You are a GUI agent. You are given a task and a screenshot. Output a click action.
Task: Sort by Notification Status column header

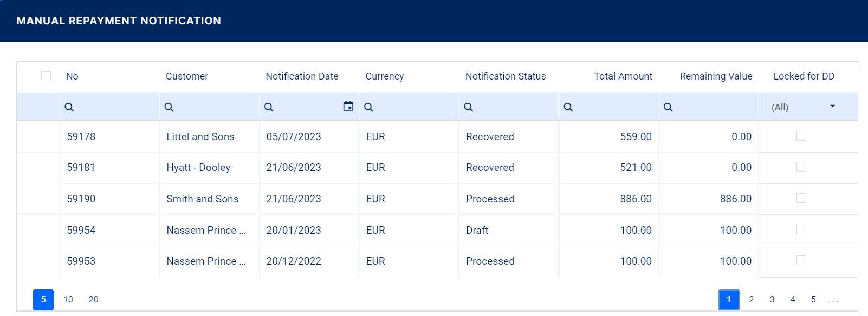click(506, 76)
